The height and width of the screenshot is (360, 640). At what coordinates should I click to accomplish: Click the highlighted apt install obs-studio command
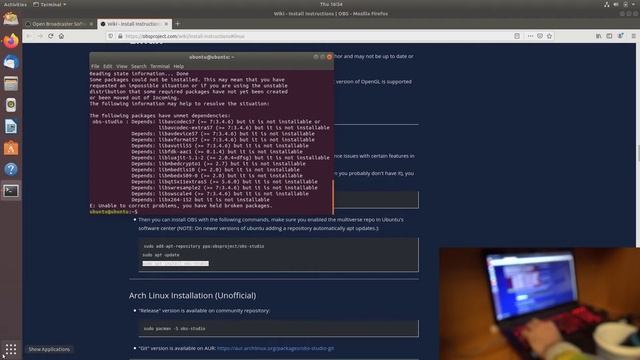[176, 263]
